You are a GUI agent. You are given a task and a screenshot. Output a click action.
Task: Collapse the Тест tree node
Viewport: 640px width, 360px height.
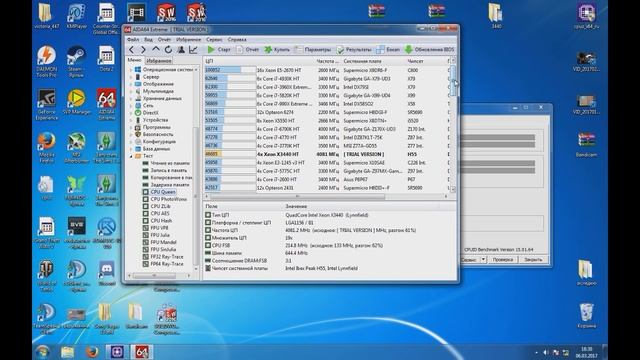pos(131,156)
